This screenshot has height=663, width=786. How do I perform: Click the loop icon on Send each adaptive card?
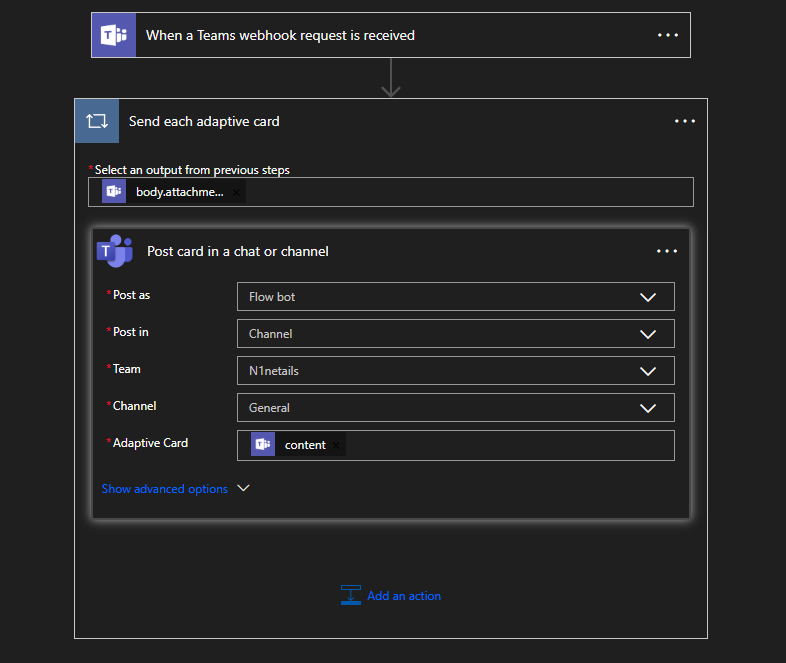click(x=97, y=121)
